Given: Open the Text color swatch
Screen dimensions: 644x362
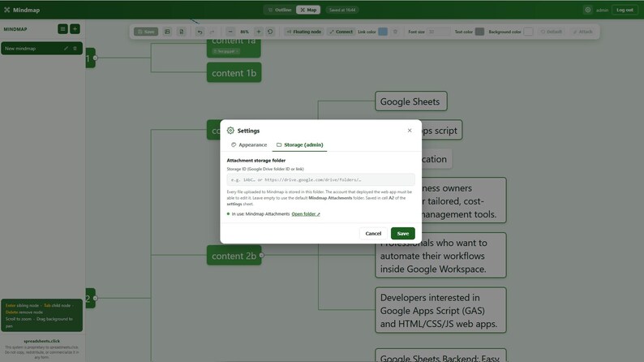Looking at the screenshot, I should [479, 32].
